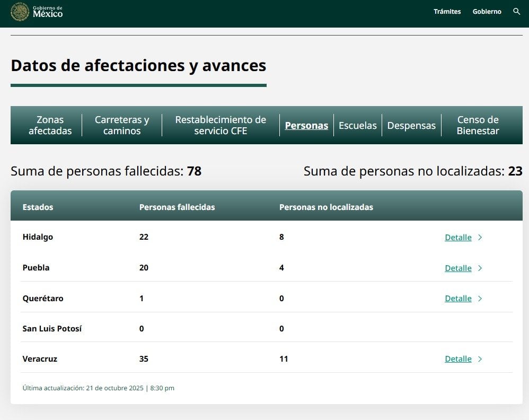This screenshot has width=529, height=420.
Task: Follow the Detalle link for Veracruz
Action: tap(458, 359)
